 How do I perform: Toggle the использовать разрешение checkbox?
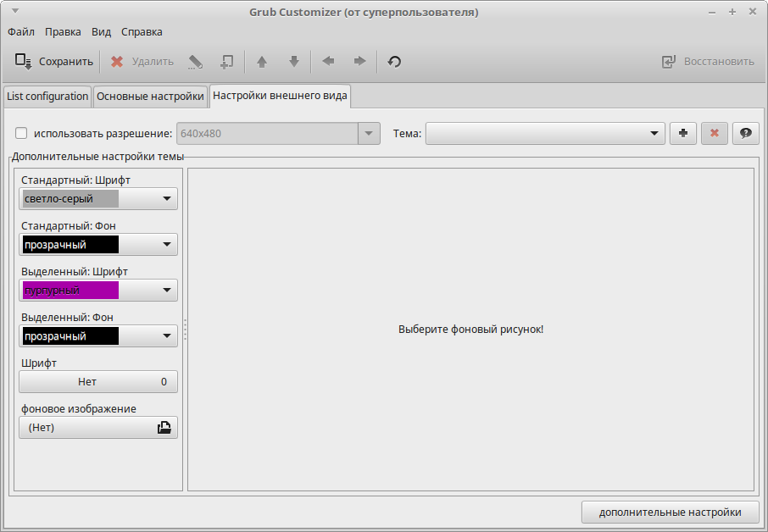[21, 133]
